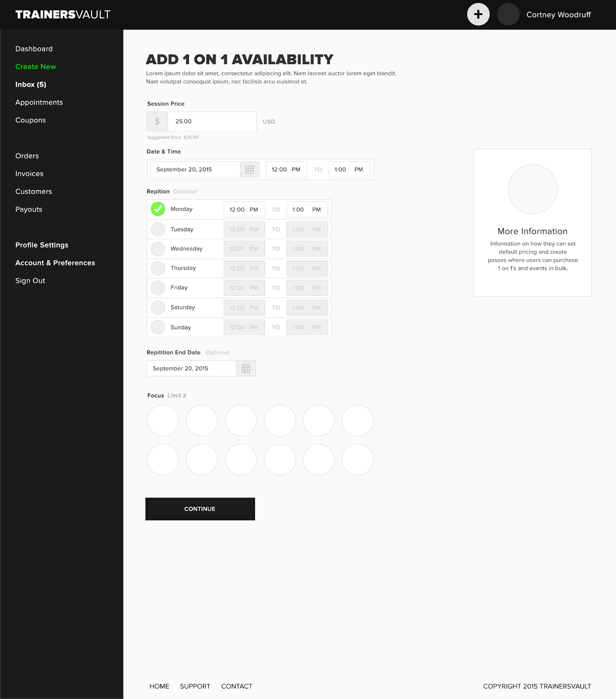Select Create New in sidebar

(x=36, y=67)
